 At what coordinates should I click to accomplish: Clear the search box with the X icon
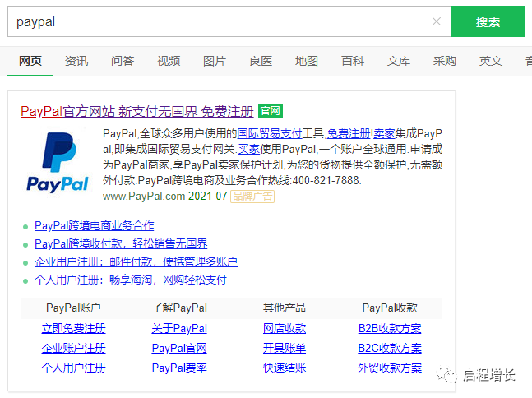[x=437, y=21]
